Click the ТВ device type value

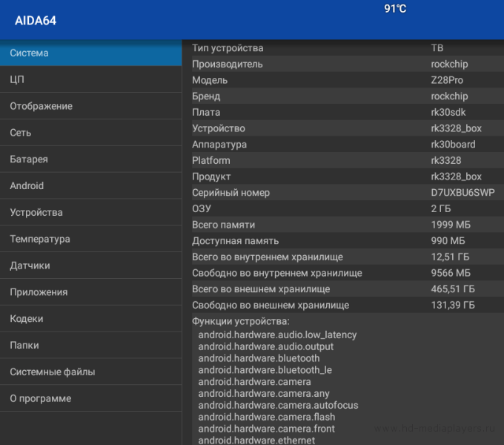point(437,48)
